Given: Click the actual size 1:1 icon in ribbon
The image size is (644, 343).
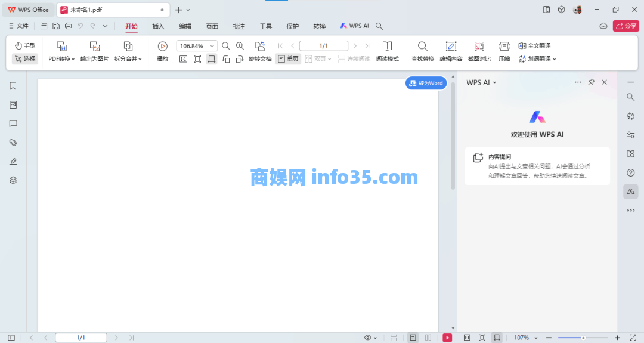Looking at the screenshot, I should click(x=183, y=59).
